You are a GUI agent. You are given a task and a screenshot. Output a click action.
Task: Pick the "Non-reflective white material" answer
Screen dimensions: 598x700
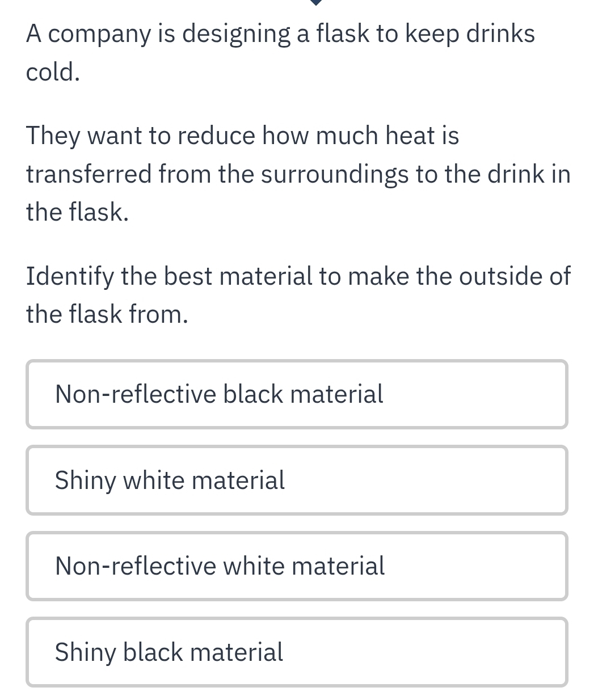297,566
